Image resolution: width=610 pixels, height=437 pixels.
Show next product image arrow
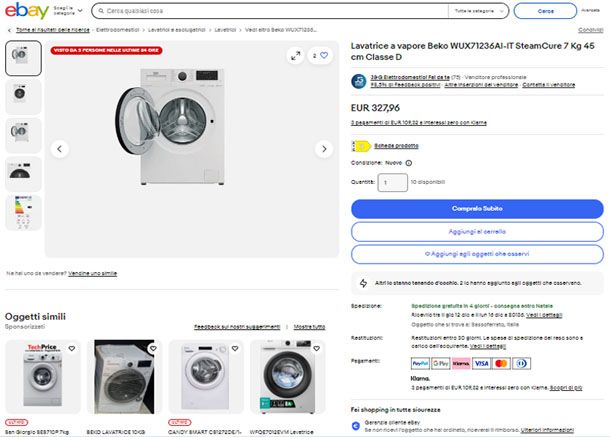[324, 149]
